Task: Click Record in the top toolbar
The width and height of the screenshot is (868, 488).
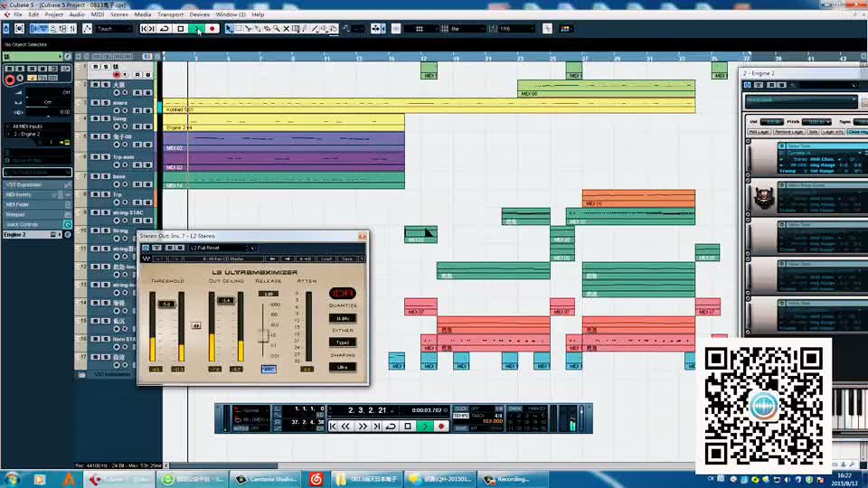Action: click(x=212, y=29)
